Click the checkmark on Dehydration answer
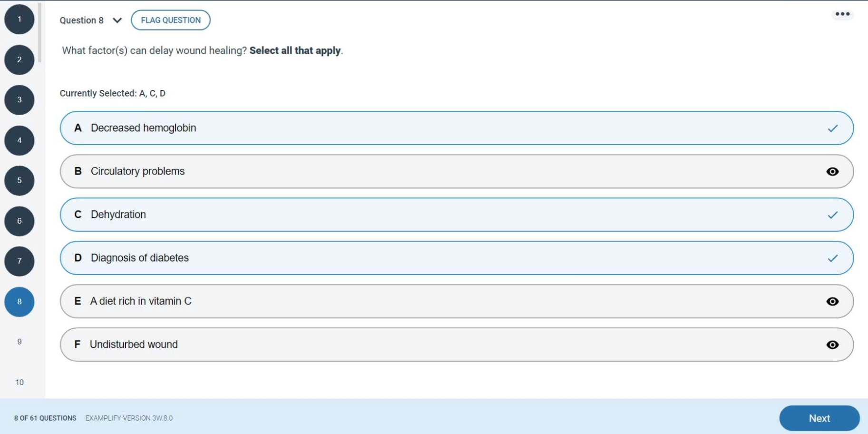Screen dimensions: 868x434 (832, 215)
